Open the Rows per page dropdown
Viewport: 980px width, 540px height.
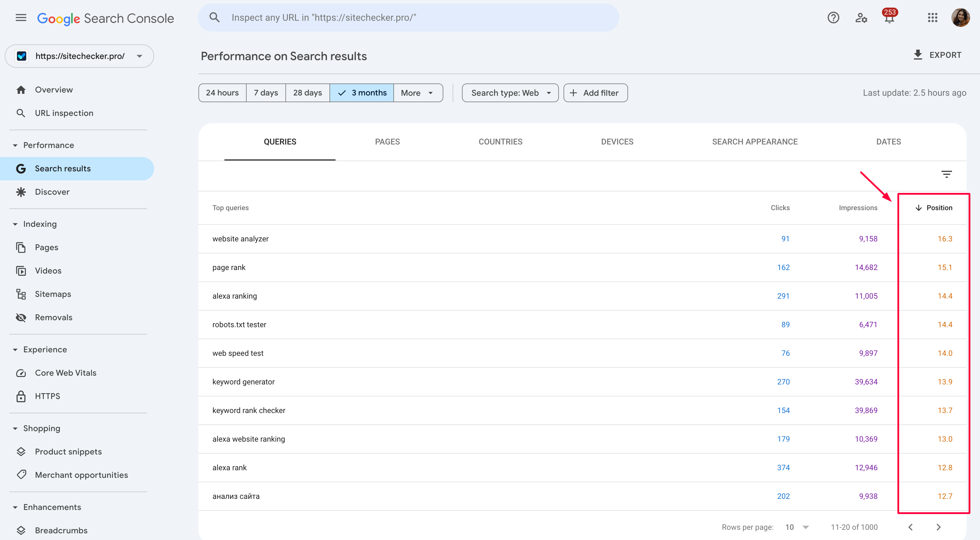click(x=797, y=527)
